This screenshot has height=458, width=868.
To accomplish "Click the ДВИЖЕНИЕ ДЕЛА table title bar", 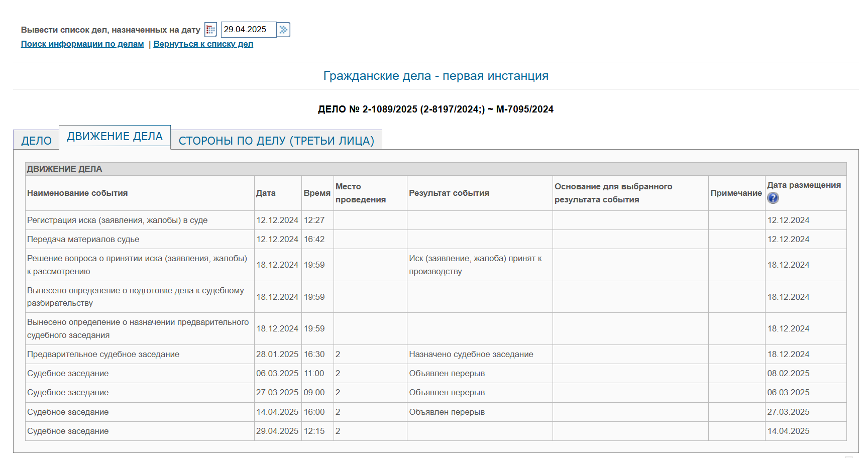I will tap(436, 169).
